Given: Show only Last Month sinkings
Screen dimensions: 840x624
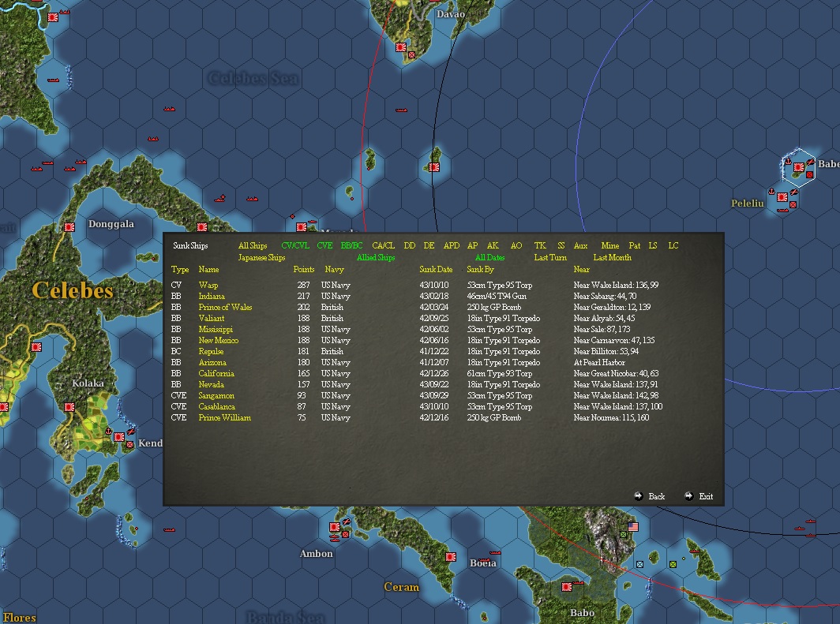Looking at the screenshot, I should (x=613, y=257).
